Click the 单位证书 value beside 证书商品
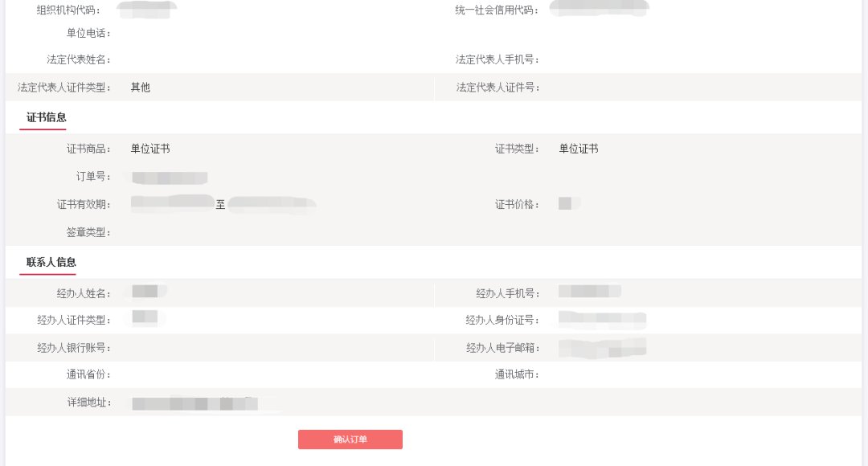 pyautogui.click(x=150, y=149)
